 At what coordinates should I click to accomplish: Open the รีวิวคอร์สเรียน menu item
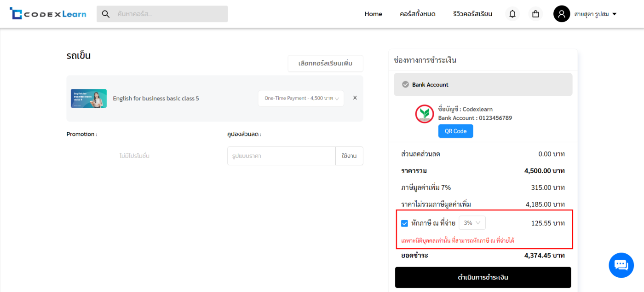(472, 14)
